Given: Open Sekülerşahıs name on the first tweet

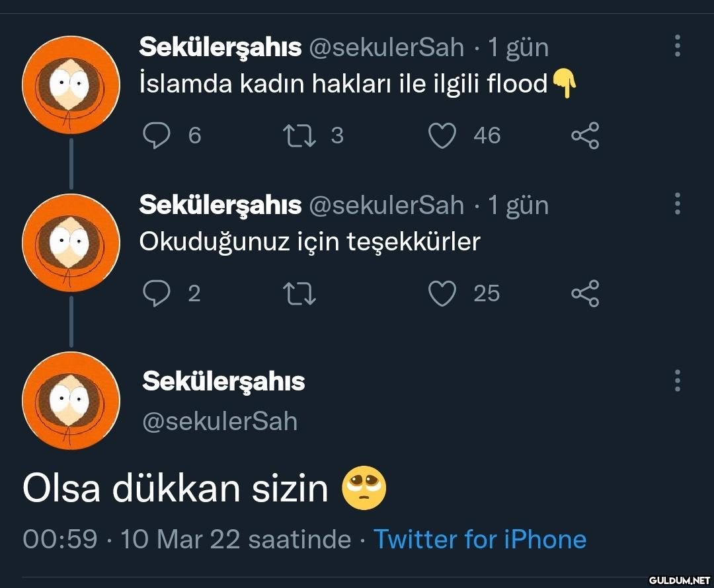Looking at the screenshot, I should pos(220,48).
